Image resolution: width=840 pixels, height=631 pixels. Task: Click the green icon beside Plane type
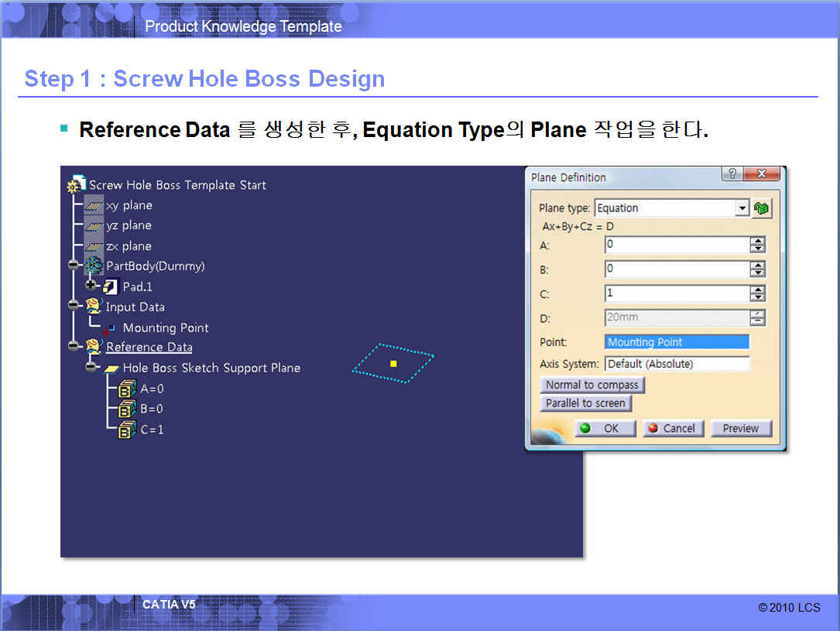(x=763, y=208)
